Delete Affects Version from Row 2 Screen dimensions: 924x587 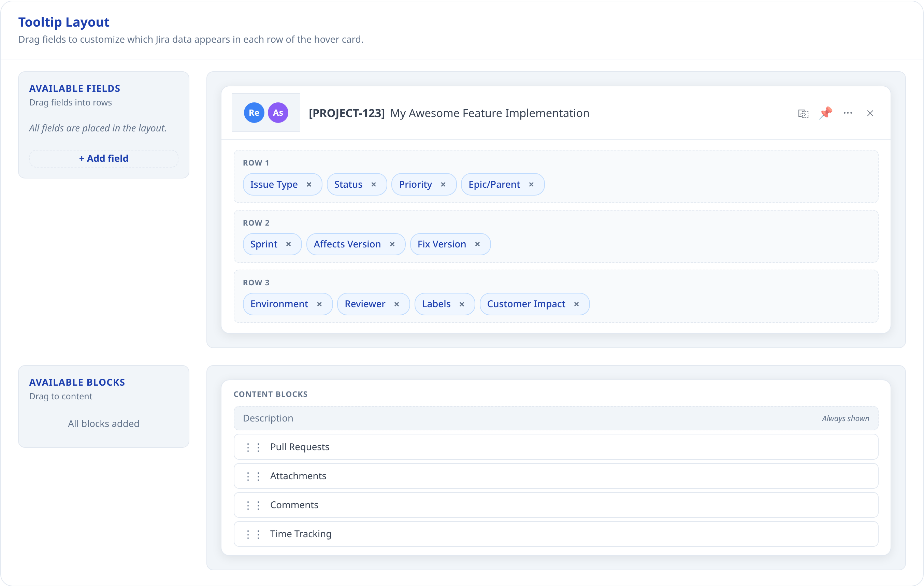click(x=392, y=244)
